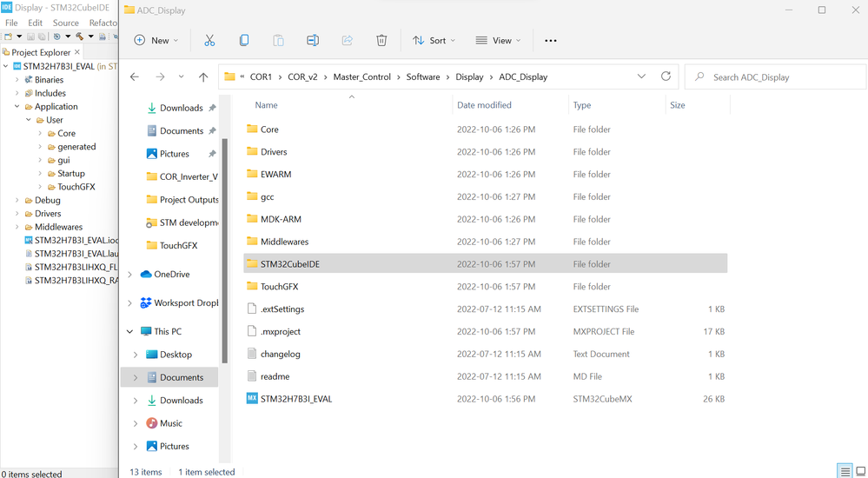Expand the Debug folder in Project Explorer
The height and width of the screenshot is (478, 868).
(17, 200)
